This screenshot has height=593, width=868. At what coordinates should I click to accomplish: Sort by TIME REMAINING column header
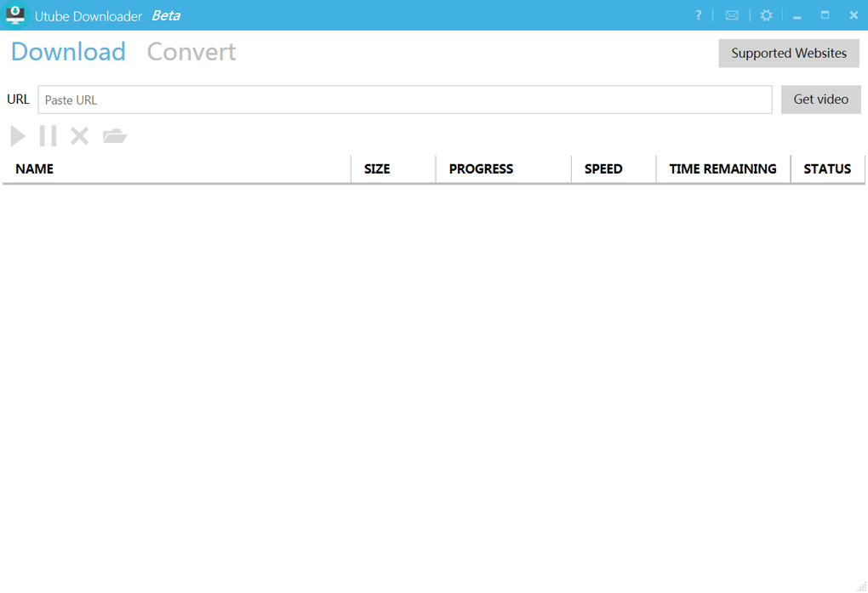click(723, 168)
